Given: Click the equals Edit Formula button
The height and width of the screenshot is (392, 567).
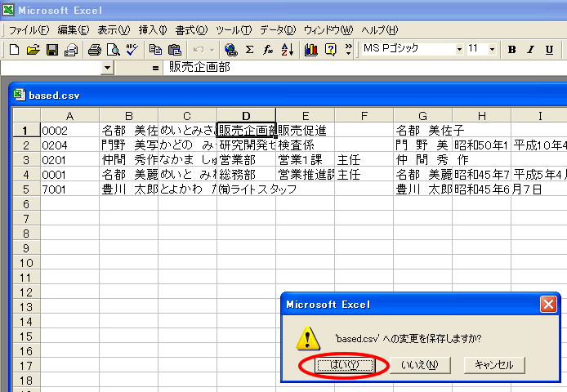Looking at the screenshot, I should (155, 68).
